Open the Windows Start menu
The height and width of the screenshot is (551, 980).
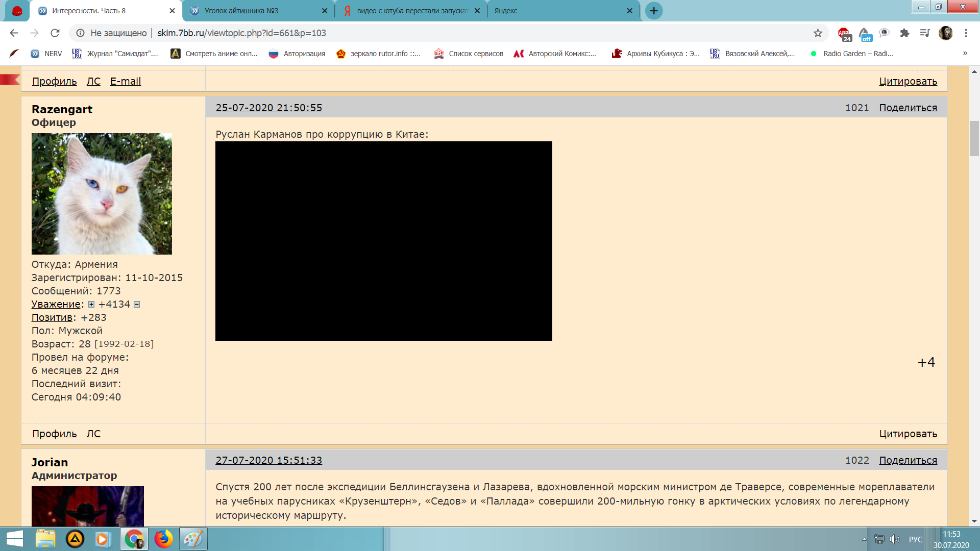(15, 539)
